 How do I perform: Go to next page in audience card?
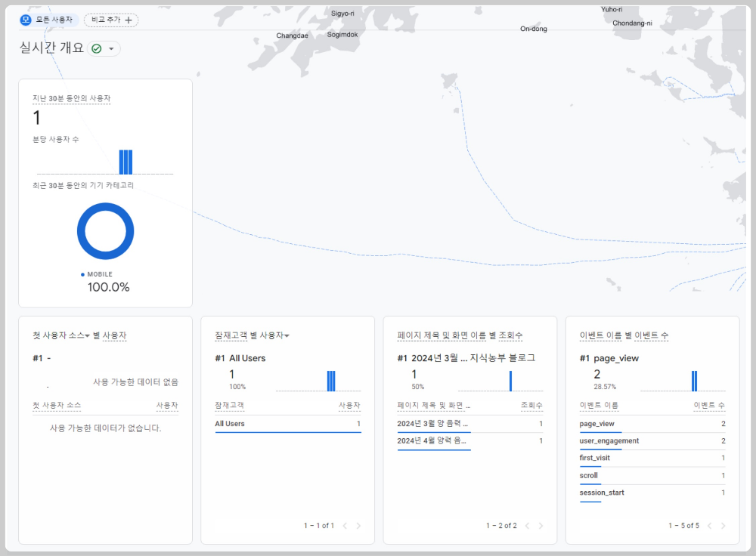coord(358,526)
